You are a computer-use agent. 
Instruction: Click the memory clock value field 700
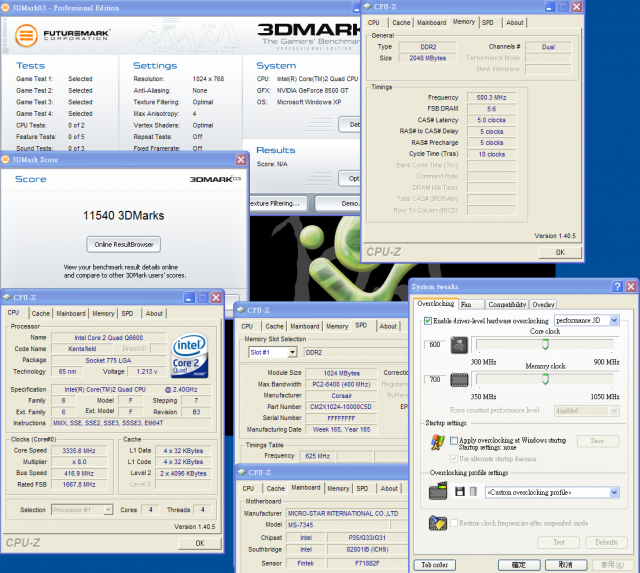(435, 379)
